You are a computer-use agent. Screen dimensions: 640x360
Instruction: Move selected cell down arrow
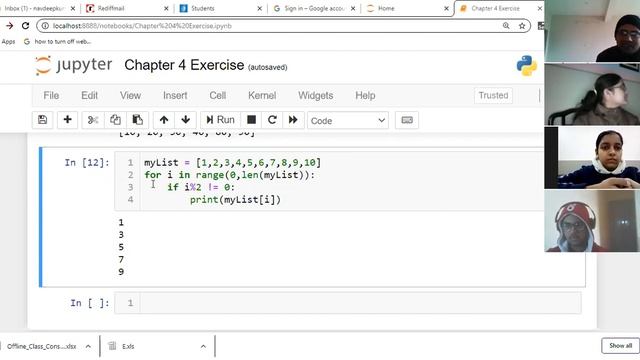[x=185, y=120]
